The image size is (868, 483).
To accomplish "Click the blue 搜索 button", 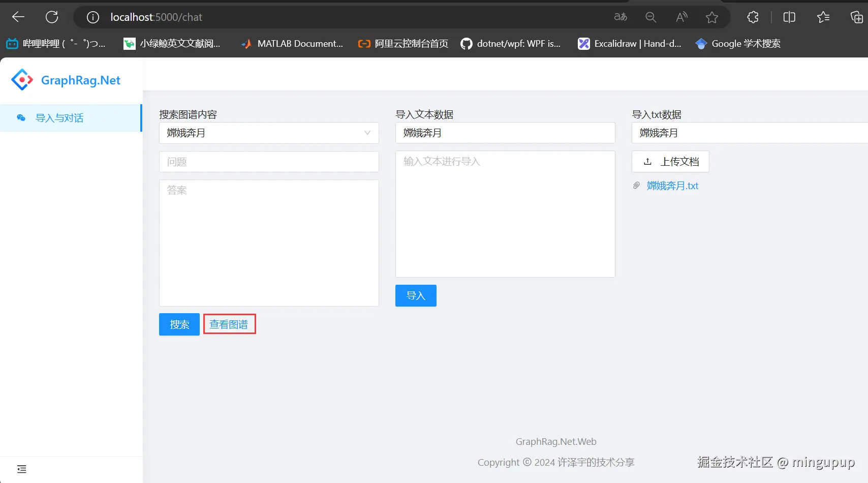I will click(179, 324).
